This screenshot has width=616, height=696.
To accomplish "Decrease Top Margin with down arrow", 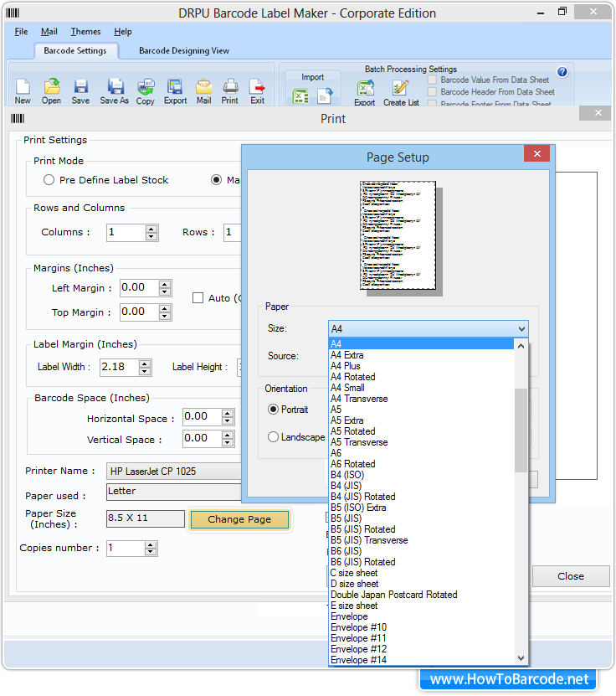I will pos(165,316).
